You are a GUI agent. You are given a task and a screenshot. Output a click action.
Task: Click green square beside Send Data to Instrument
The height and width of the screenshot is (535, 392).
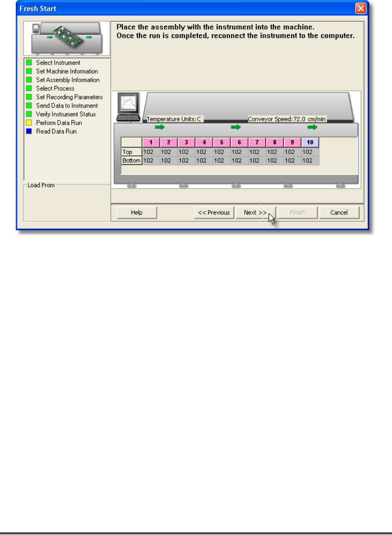click(x=29, y=105)
